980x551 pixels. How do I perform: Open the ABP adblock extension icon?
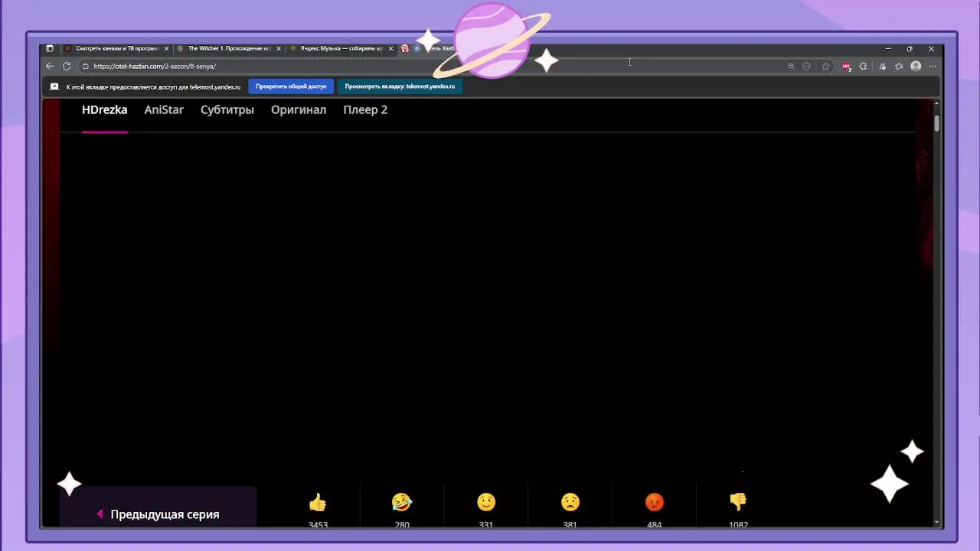pyautogui.click(x=846, y=67)
